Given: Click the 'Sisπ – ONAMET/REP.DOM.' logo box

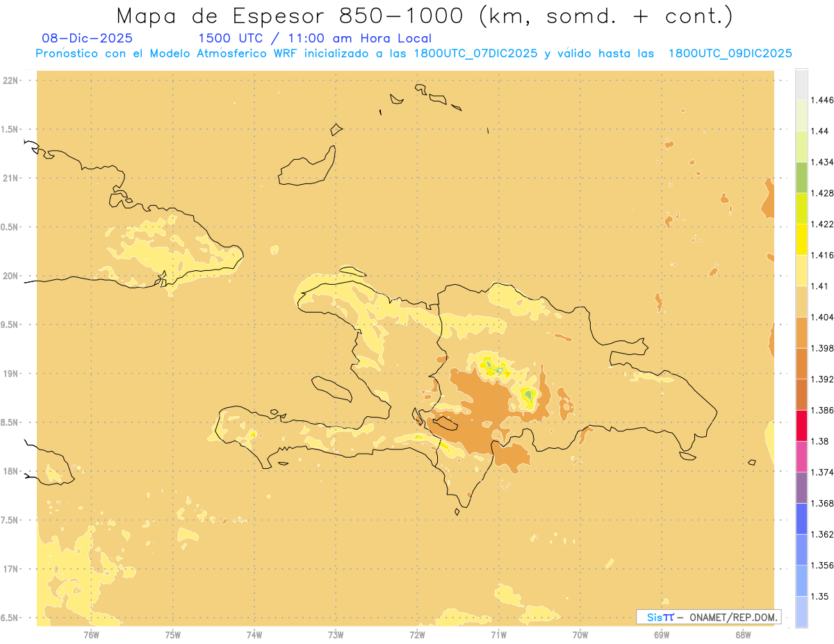Looking at the screenshot, I should pos(709,617).
